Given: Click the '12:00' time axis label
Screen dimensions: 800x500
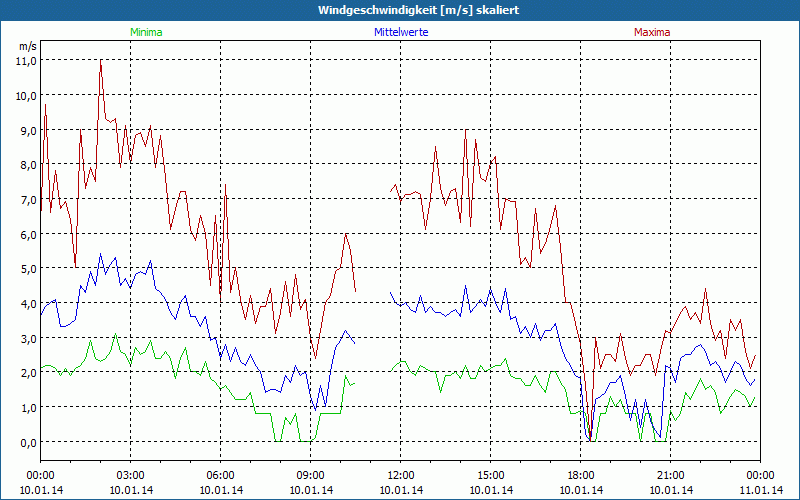Looking at the screenshot, I should point(401,476).
